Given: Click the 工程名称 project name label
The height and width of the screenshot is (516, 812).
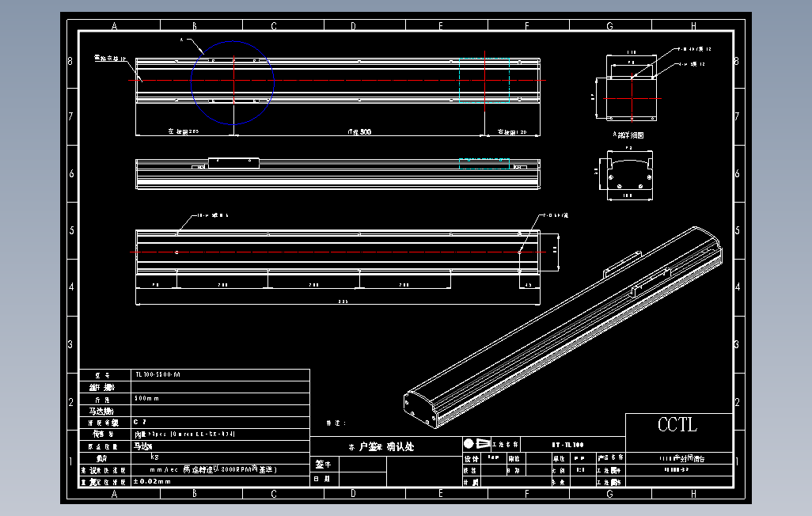Looking at the screenshot, I should pos(505,445).
